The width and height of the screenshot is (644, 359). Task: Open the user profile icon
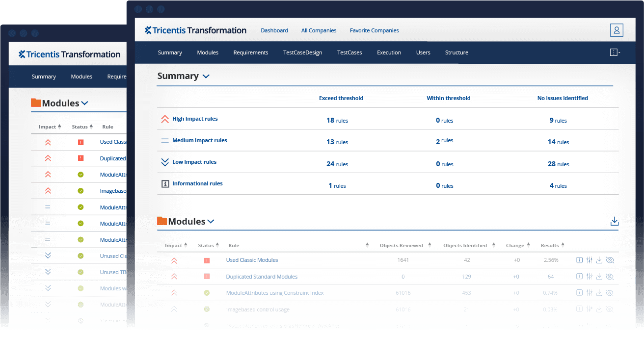point(617,30)
